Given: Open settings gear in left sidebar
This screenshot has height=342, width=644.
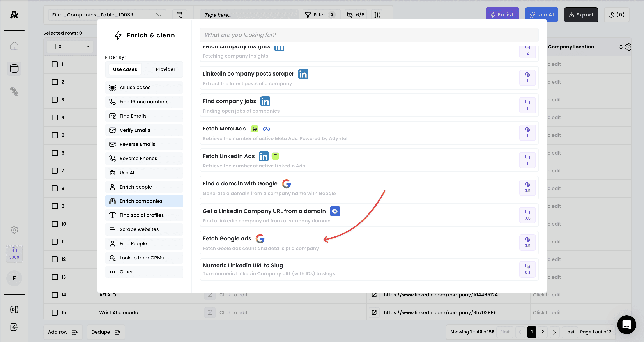Looking at the screenshot, I should pos(14,230).
